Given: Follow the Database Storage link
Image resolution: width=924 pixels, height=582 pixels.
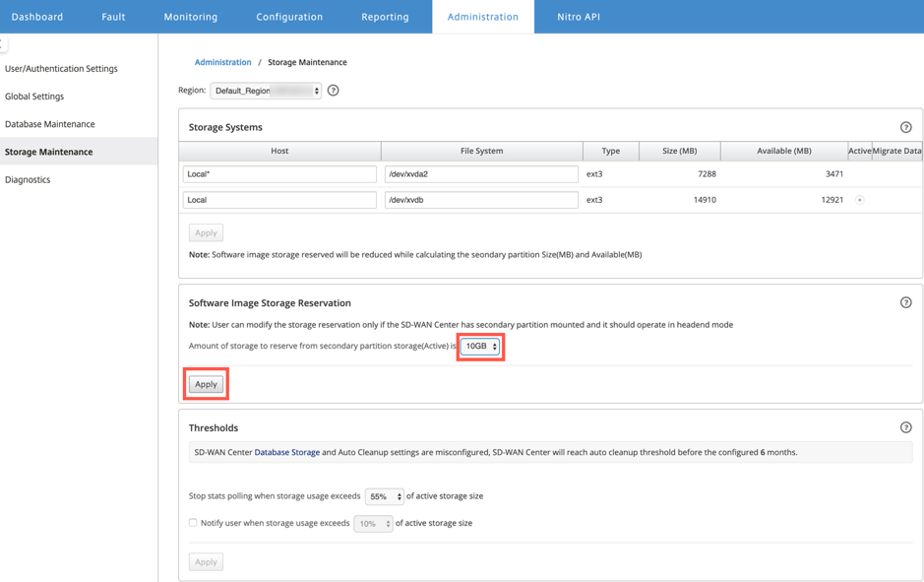Looking at the screenshot, I should (287, 452).
